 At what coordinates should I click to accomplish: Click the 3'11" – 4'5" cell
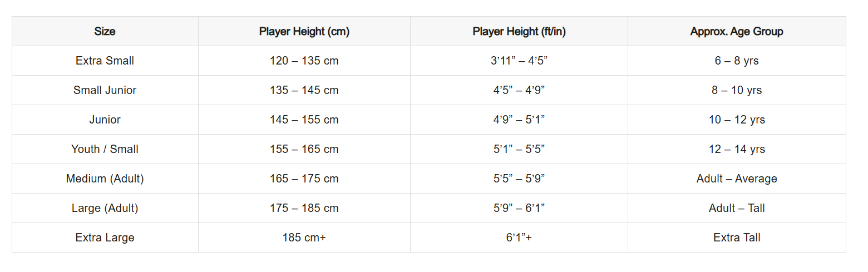pos(519,61)
